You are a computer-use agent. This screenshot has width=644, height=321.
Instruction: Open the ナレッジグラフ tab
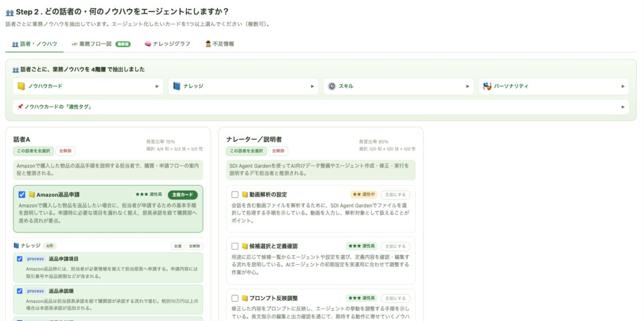click(167, 44)
